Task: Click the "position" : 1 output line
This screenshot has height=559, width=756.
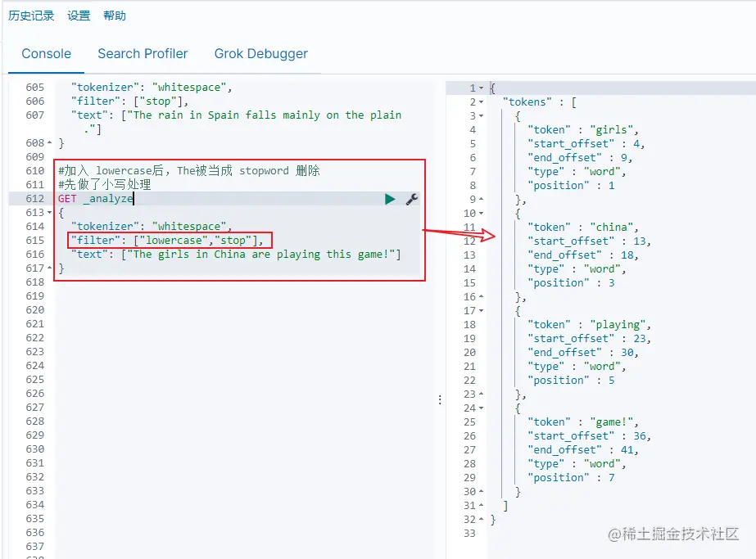Action: click(571, 186)
